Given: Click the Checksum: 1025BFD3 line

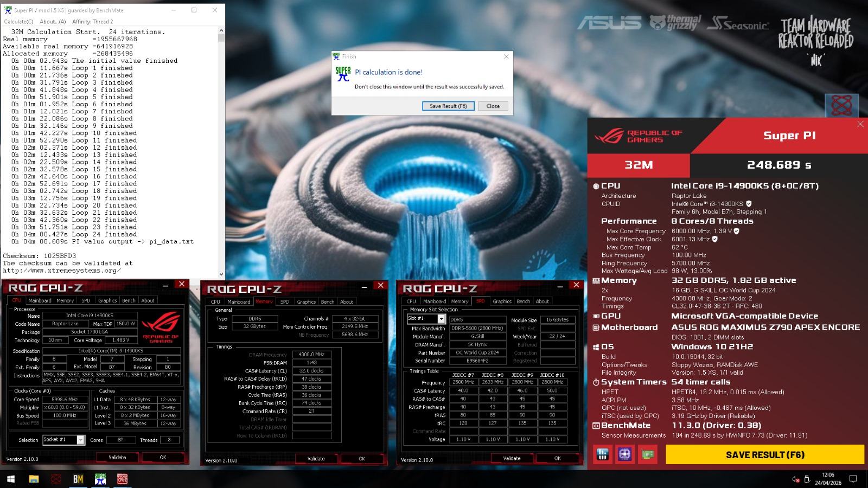Looking at the screenshot, I should coord(40,256).
